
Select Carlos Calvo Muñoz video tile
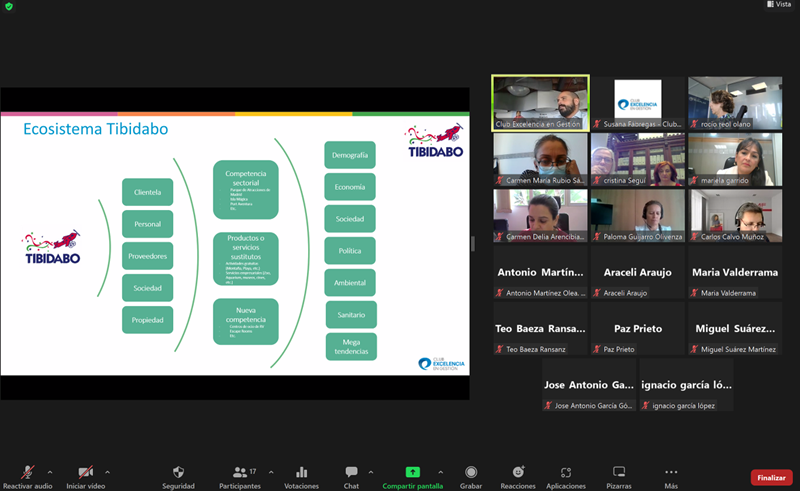(735, 215)
